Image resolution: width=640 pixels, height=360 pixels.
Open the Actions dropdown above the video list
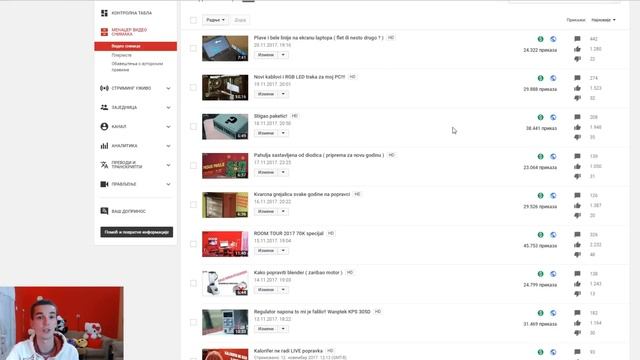pos(215,20)
